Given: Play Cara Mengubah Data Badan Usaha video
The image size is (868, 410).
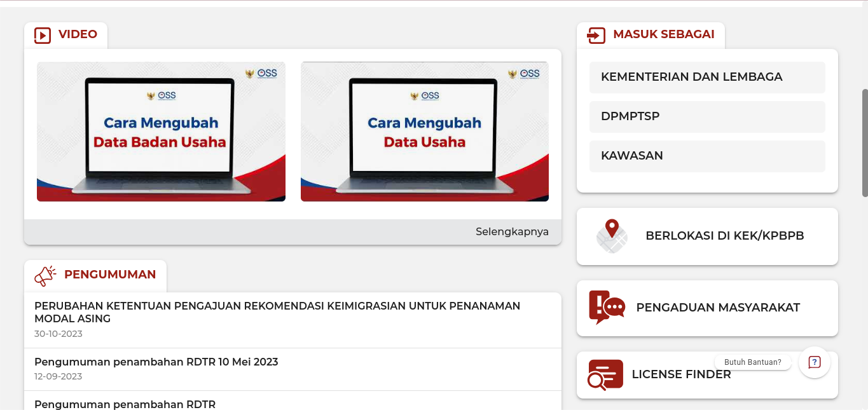Looking at the screenshot, I should click(x=161, y=132).
